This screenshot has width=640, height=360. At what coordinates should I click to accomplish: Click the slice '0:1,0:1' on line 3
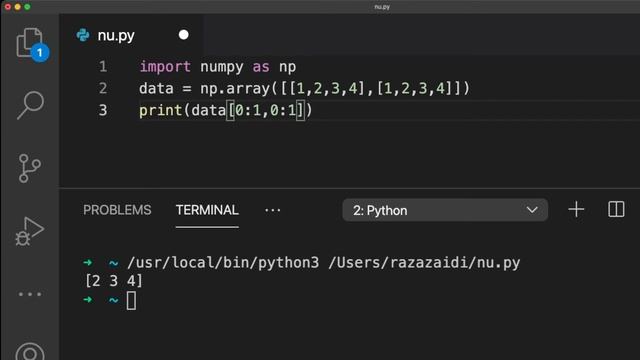click(266, 110)
